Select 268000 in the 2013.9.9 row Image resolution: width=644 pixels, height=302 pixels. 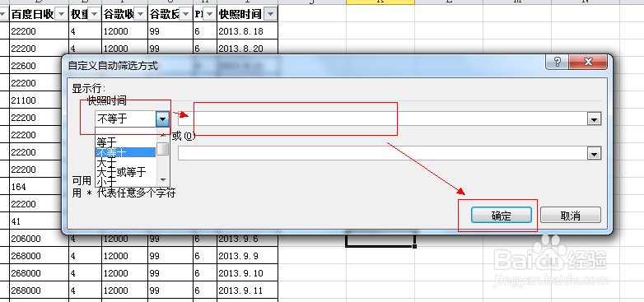[x=39, y=256]
